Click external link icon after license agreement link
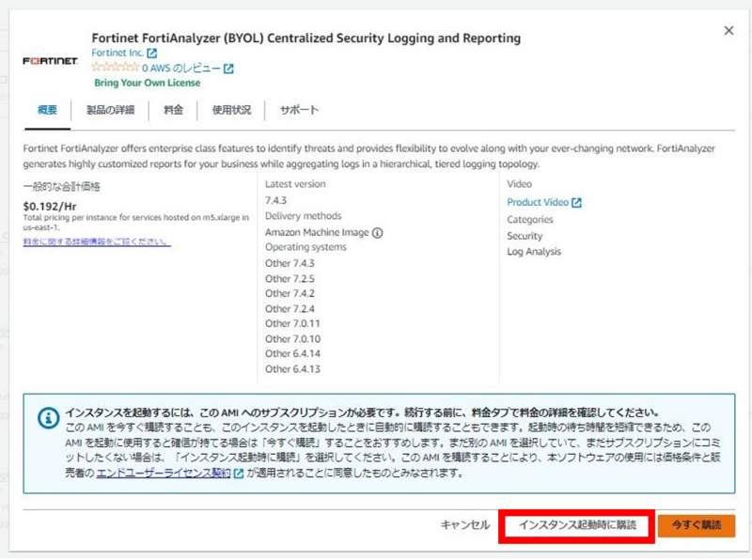Image resolution: width=752 pixels, height=560 pixels. coord(239,474)
